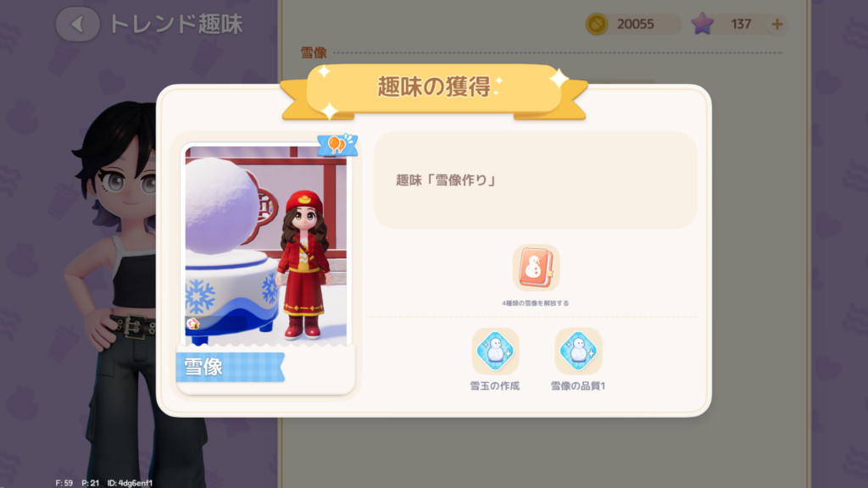Add more stars with plus button

click(x=776, y=24)
